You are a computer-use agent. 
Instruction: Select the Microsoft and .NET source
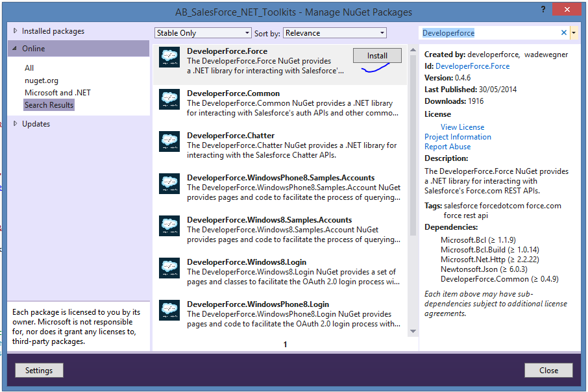pyautogui.click(x=58, y=93)
